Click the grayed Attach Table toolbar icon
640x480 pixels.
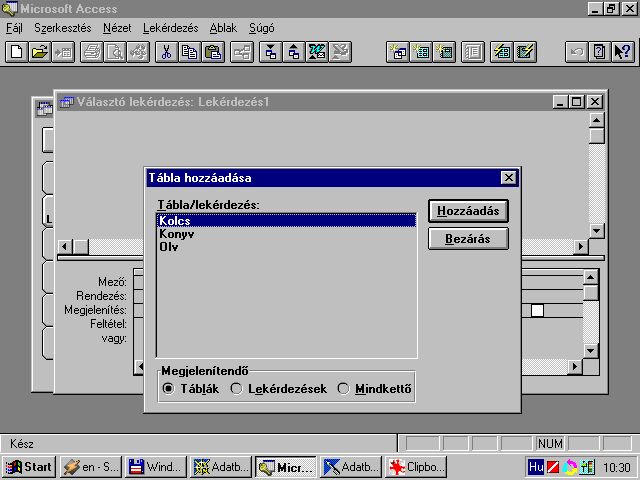click(63, 52)
